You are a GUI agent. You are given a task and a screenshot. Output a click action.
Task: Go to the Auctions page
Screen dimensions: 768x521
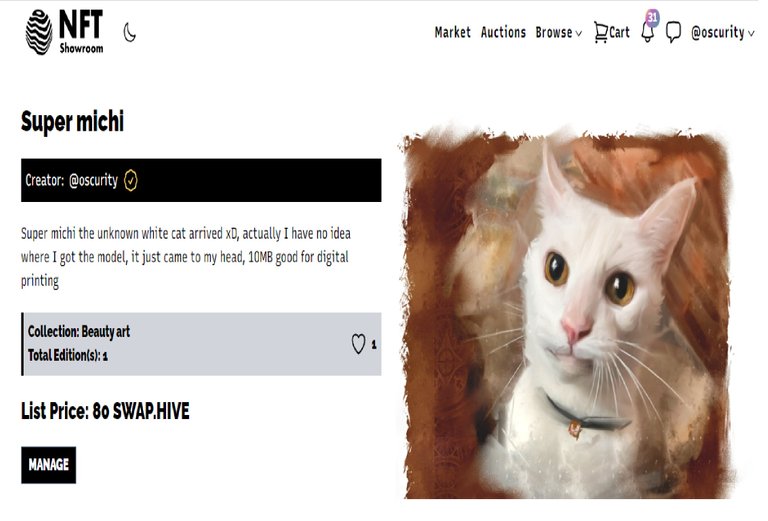click(503, 32)
